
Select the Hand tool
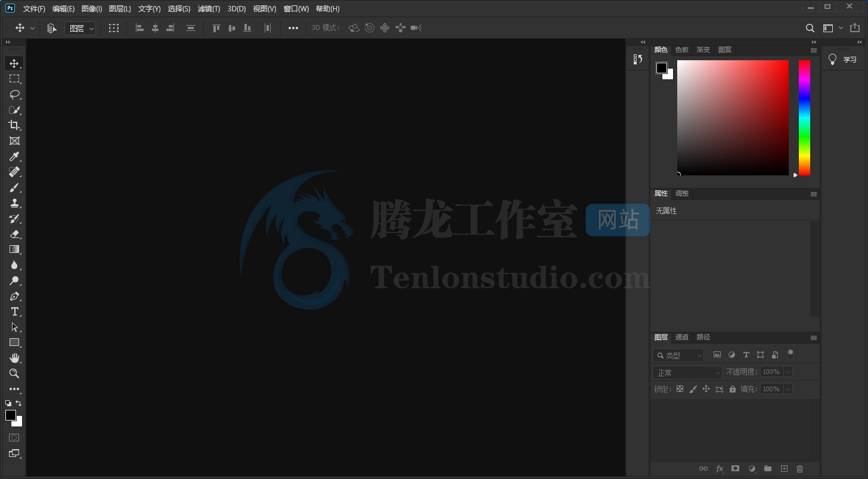pos(14,358)
